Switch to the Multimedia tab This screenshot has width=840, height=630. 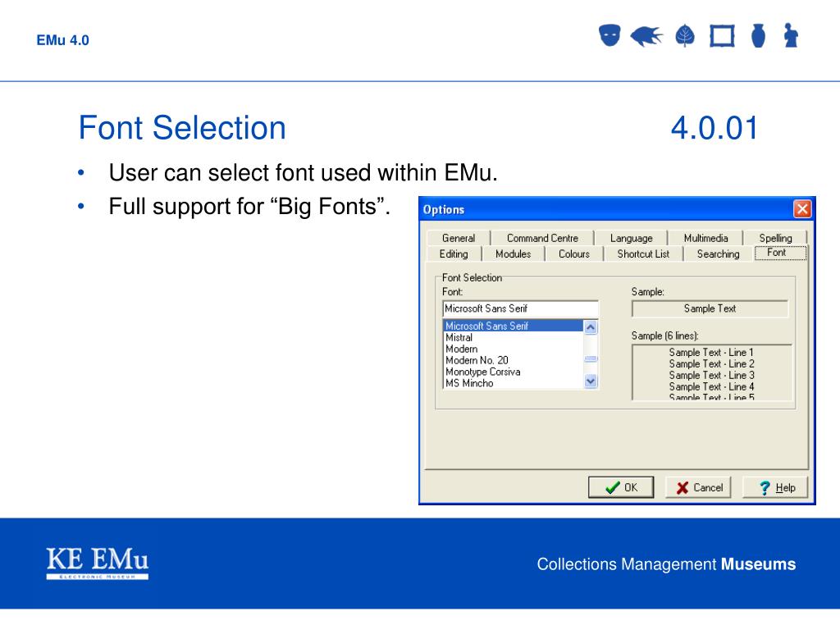(705, 238)
